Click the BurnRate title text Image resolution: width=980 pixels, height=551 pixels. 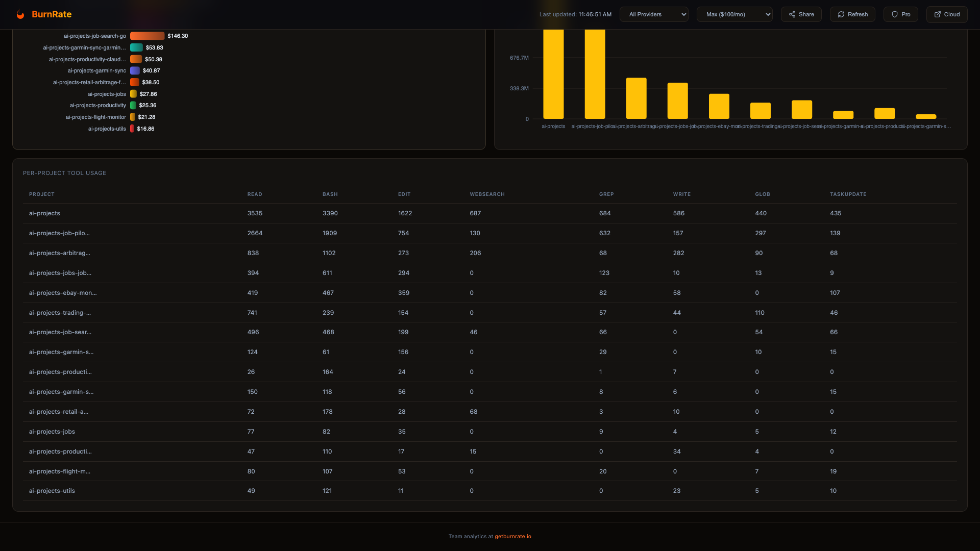pyautogui.click(x=52, y=14)
